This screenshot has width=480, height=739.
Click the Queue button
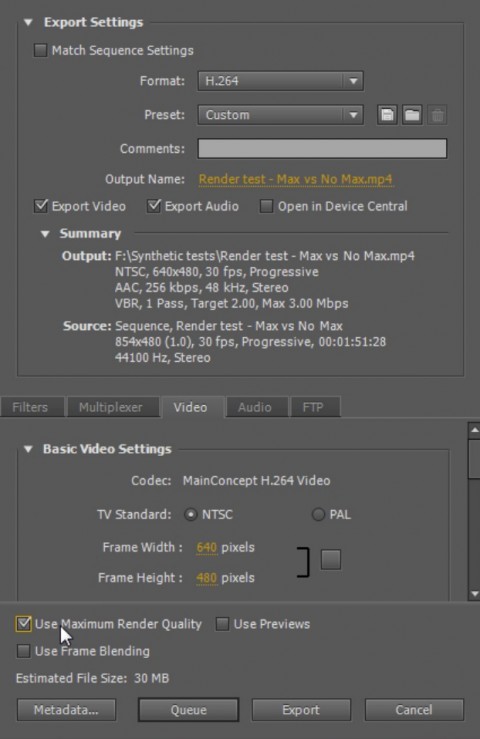click(188, 710)
